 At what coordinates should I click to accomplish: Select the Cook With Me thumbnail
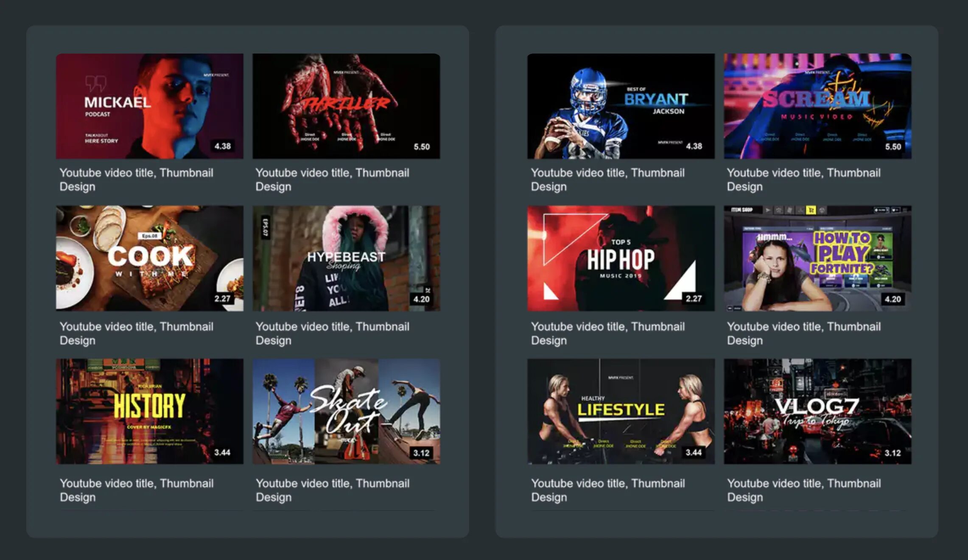point(150,258)
